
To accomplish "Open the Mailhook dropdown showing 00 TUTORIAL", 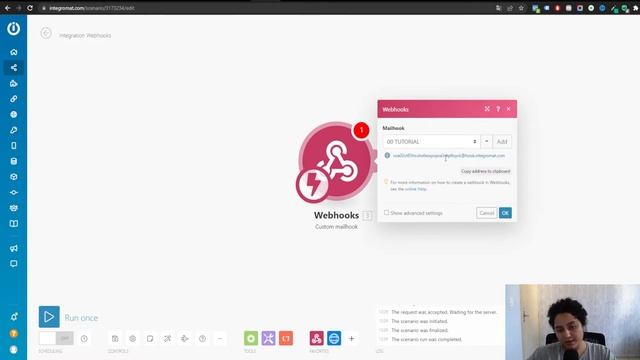I will (x=431, y=142).
